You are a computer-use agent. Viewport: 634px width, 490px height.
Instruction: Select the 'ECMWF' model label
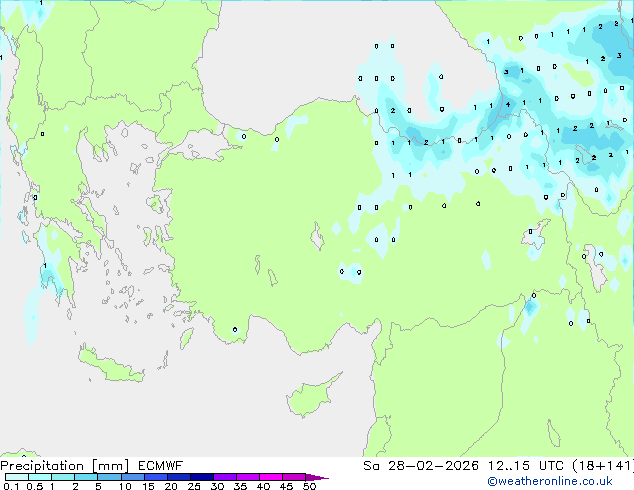(x=161, y=466)
